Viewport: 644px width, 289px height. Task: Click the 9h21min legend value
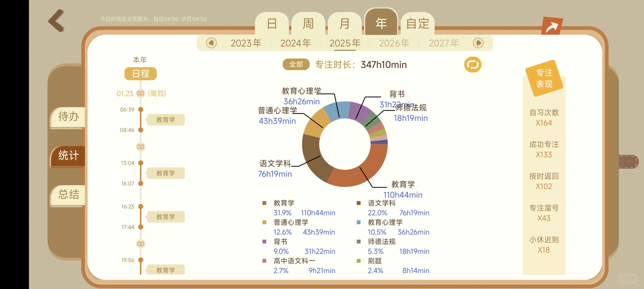click(322, 271)
